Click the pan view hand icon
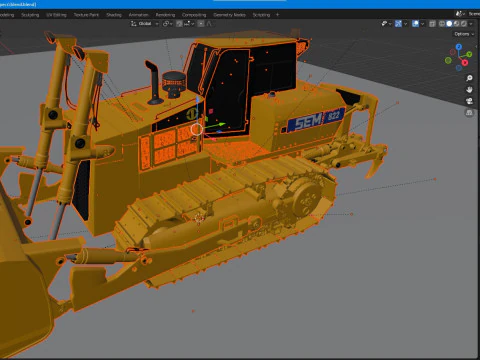The width and height of the screenshot is (480, 360). (469, 90)
